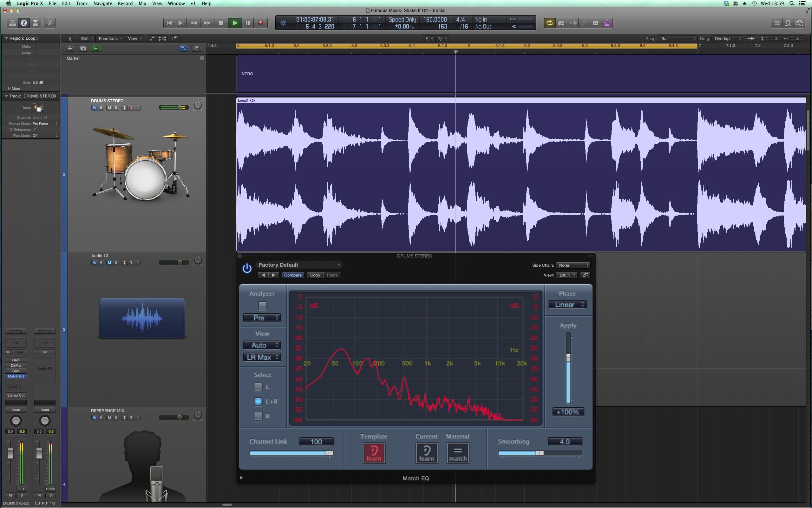Open the Mix menu

pyautogui.click(x=142, y=3)
